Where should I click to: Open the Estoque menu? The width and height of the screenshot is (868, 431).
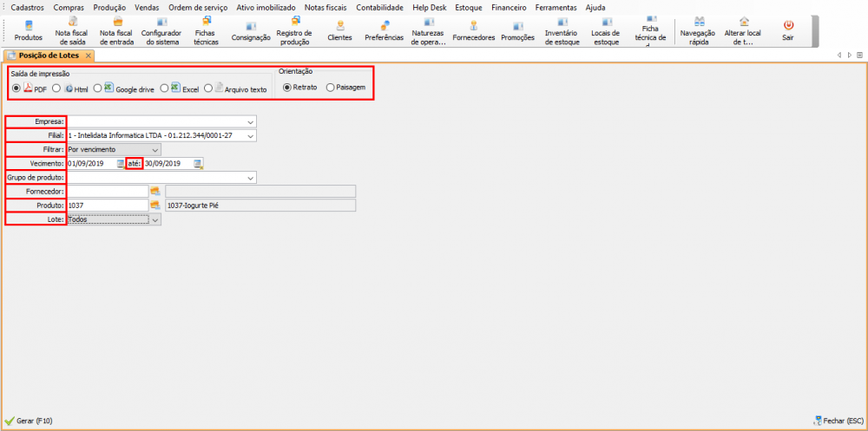pos(468,7)
